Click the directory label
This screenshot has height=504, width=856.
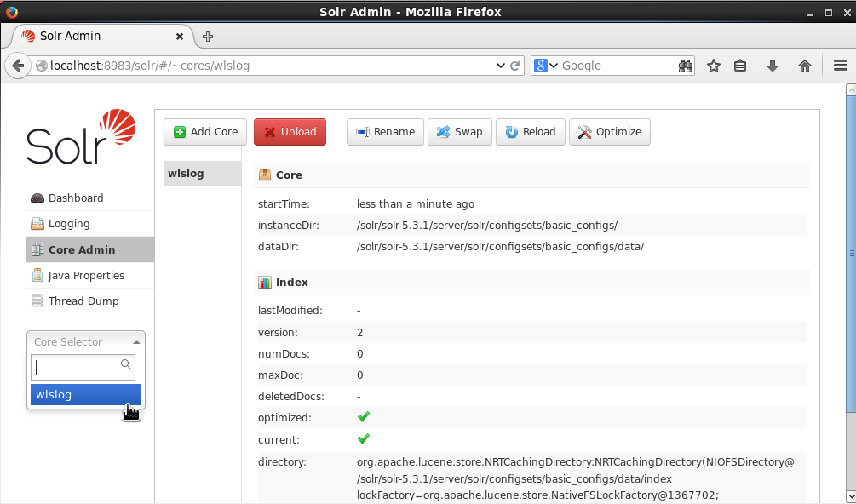click(x=282, y=462)
